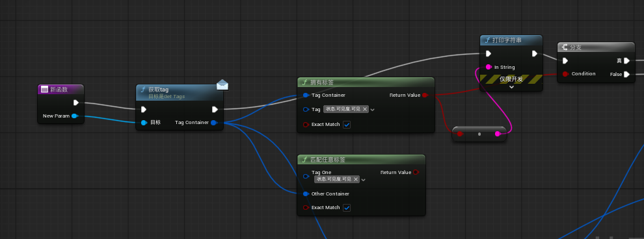Image resolution: width=644 pixels, height=239 pixels.
Task: Select the 匹配任意标签 node title
Action: click(x=328, y=160)
